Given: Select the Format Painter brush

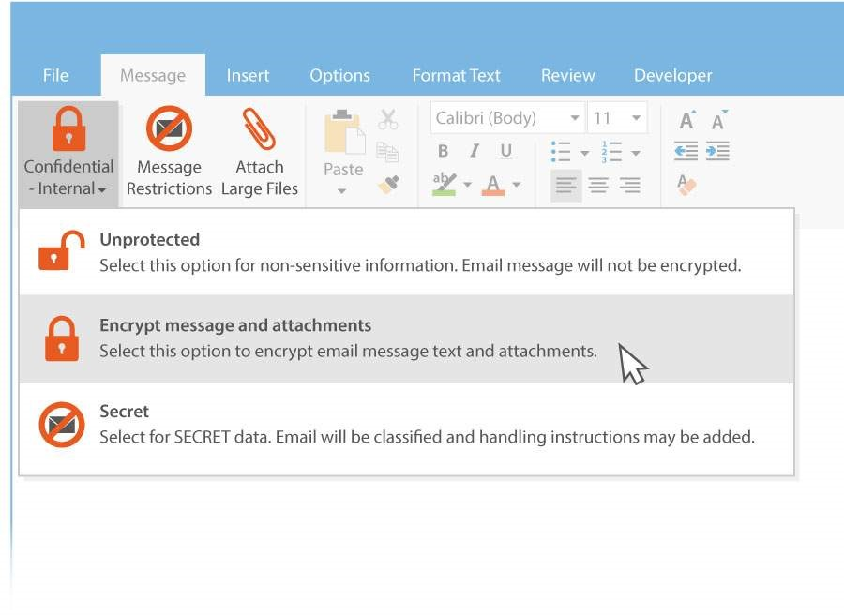Looking at the screenshot, I should click(388, 184).
